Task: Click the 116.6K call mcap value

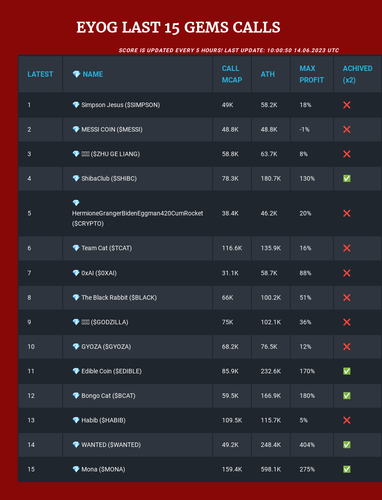Action: 232,248
